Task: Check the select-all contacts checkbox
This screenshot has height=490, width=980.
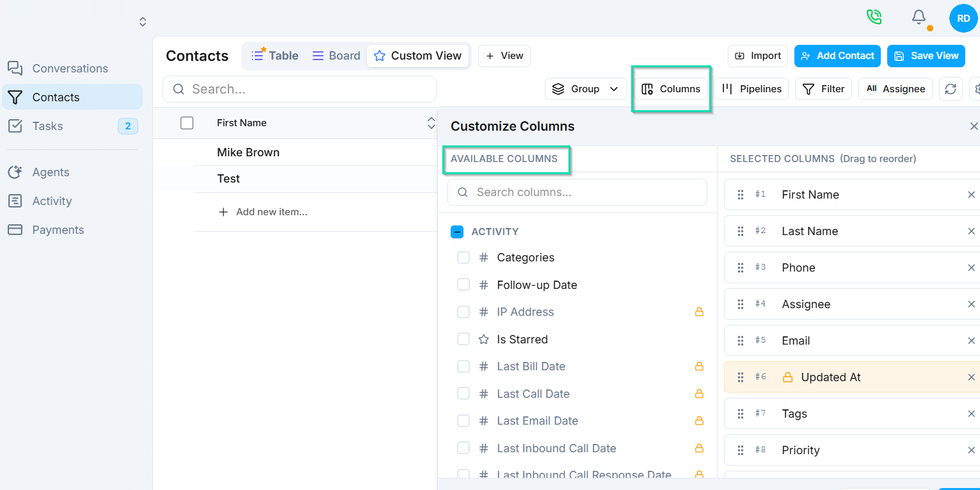Action: (x=187, y=123)
